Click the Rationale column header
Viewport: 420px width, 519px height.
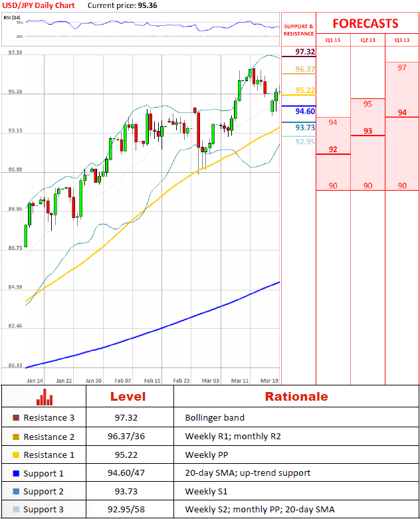pyautogui.click(x=296, y=397)
